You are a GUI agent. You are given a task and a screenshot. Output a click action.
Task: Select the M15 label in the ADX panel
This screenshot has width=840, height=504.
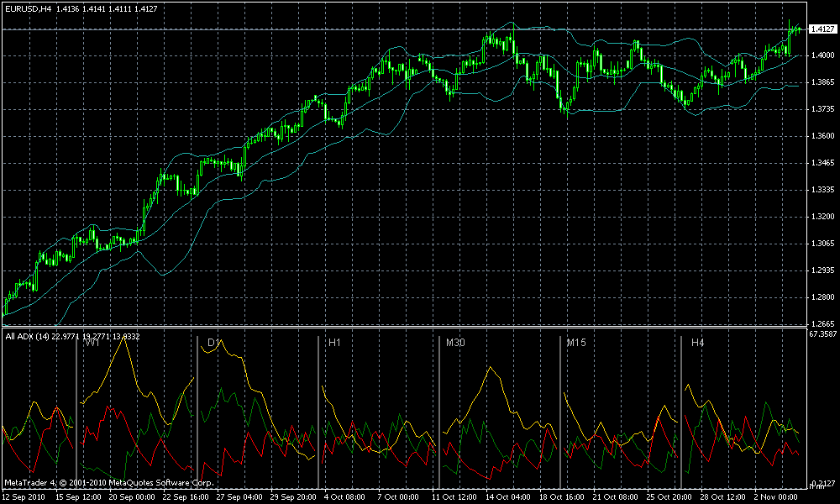(576, 342)
